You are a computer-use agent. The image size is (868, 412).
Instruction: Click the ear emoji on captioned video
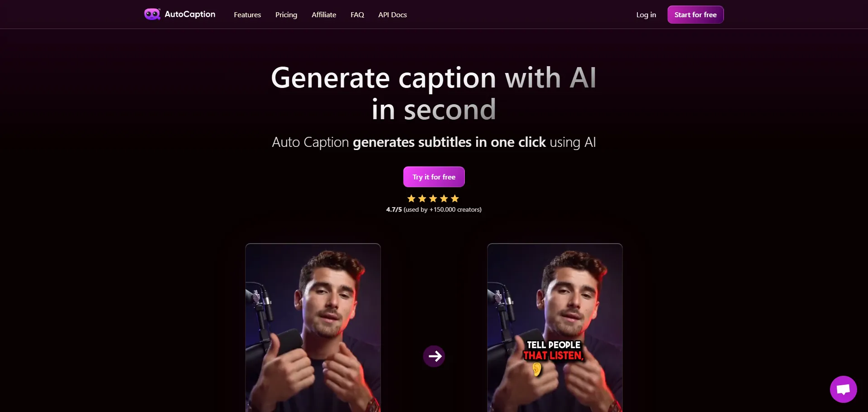tap(537, 369)
